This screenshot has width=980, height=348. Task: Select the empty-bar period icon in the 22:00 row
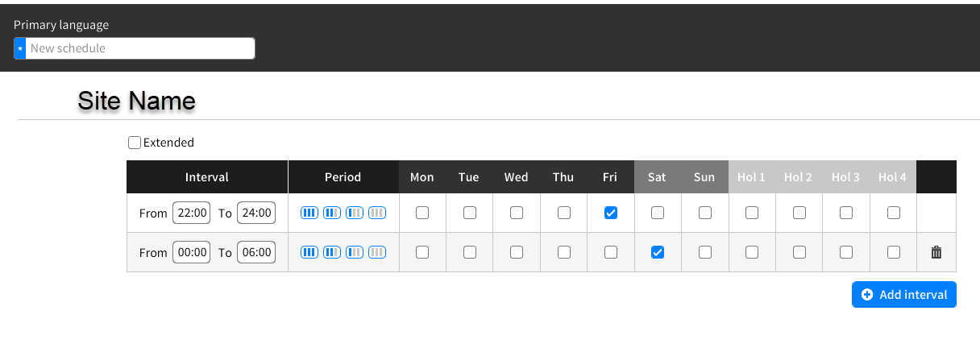pyautogui.click(x=377, y=213)
